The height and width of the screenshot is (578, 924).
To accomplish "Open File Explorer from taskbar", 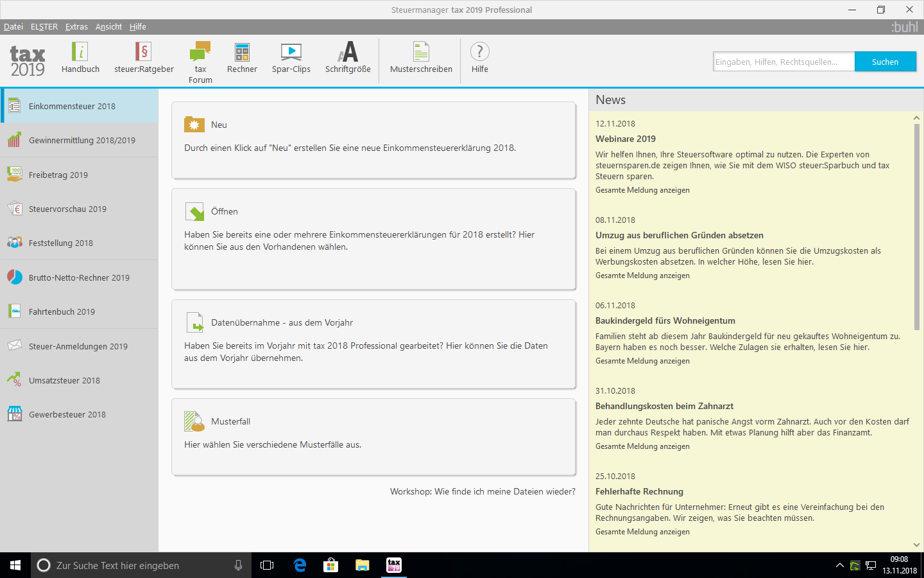I will coord(363,565).
